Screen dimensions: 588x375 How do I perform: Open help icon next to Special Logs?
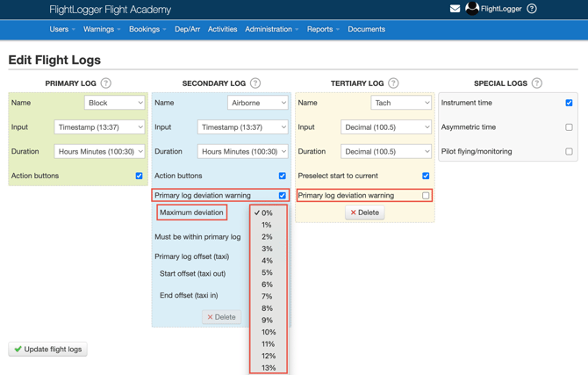(537, 83)
